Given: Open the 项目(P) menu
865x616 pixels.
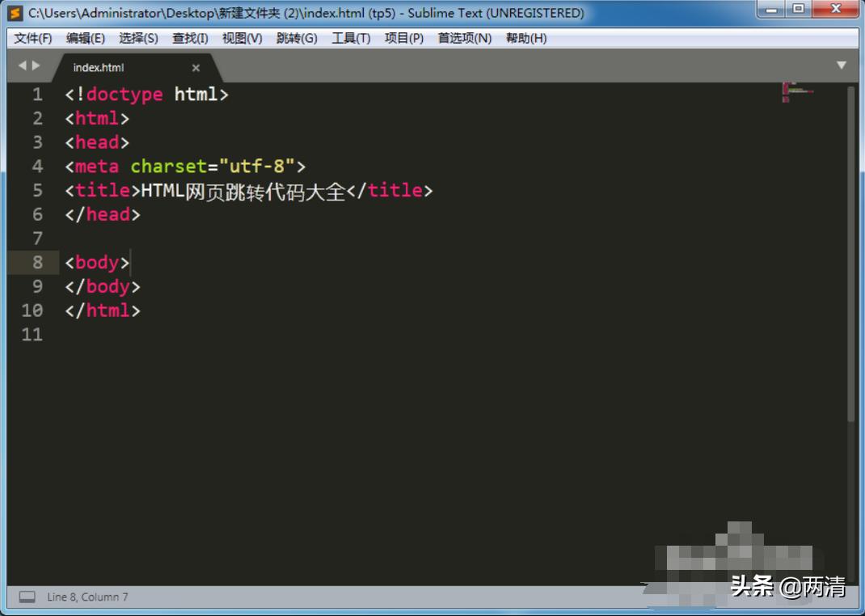Looking at the screenshot, I should point(404,38).
